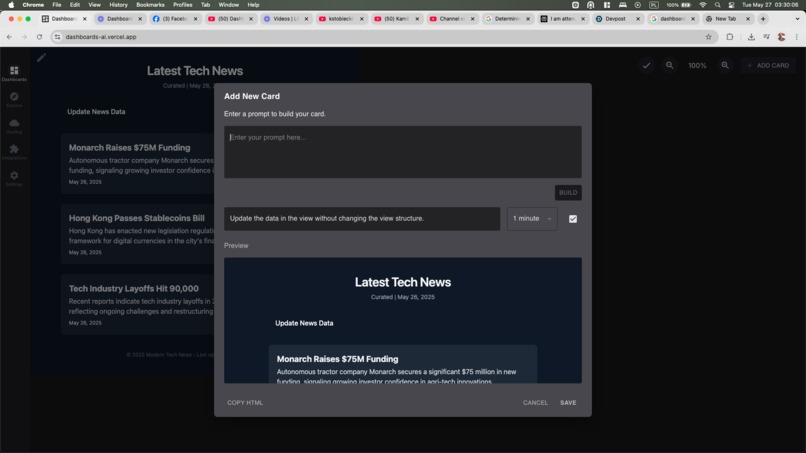Open the media controls icon in Chrome toolbar
Image resolution: width=806 pixels, height=453 pixels.
pyautogui.click(x=766, y=37)
